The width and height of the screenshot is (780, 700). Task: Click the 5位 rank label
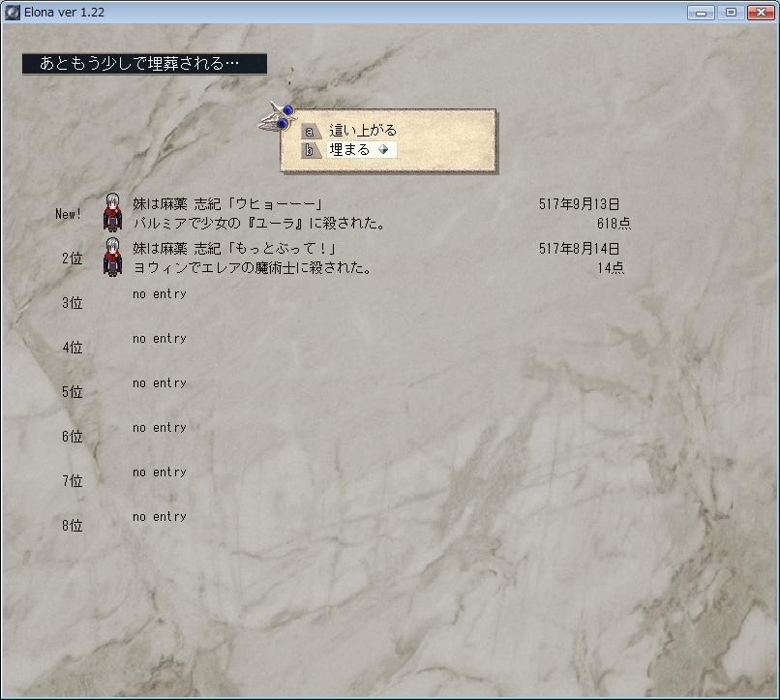point(73,391)
